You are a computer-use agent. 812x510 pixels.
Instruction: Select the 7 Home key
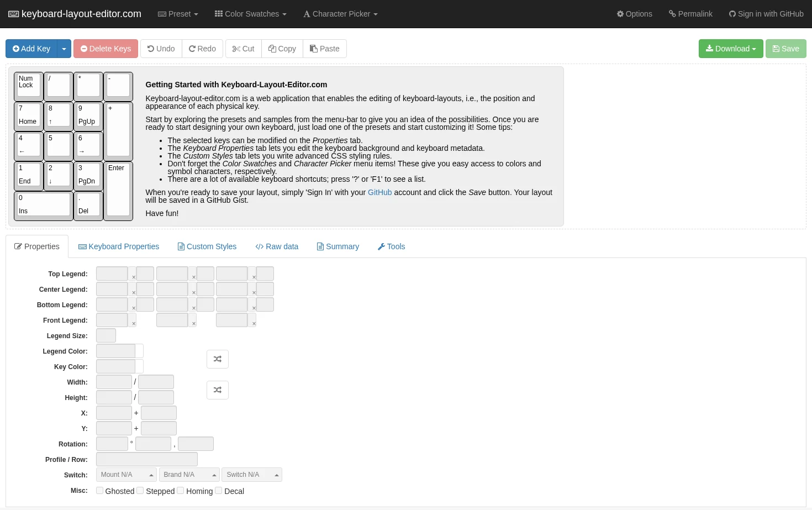tap(29, 117)
